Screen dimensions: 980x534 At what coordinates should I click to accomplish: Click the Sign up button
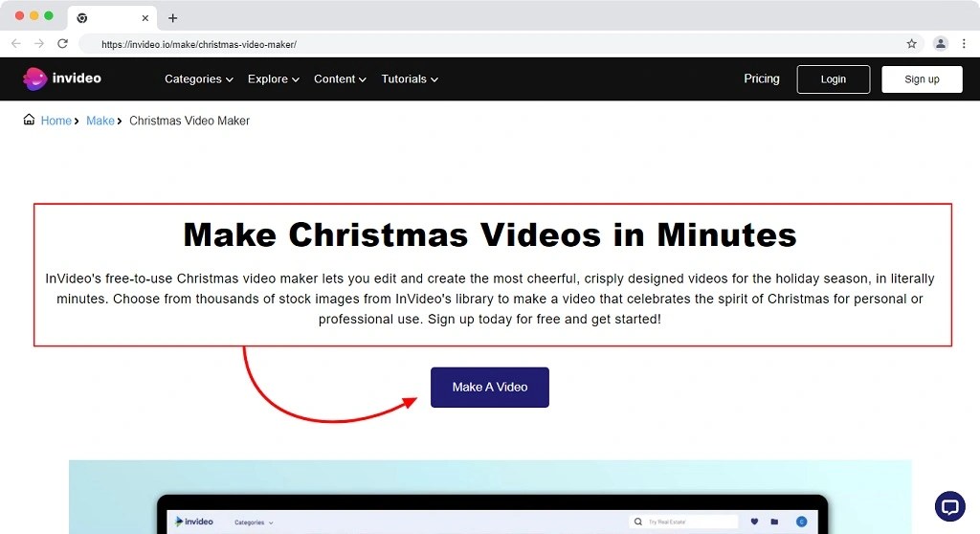922,79
